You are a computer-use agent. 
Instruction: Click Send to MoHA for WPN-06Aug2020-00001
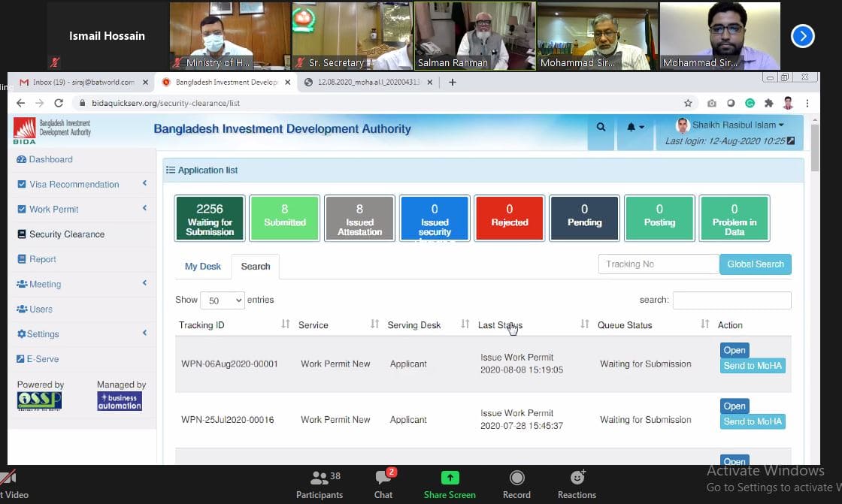752,366
